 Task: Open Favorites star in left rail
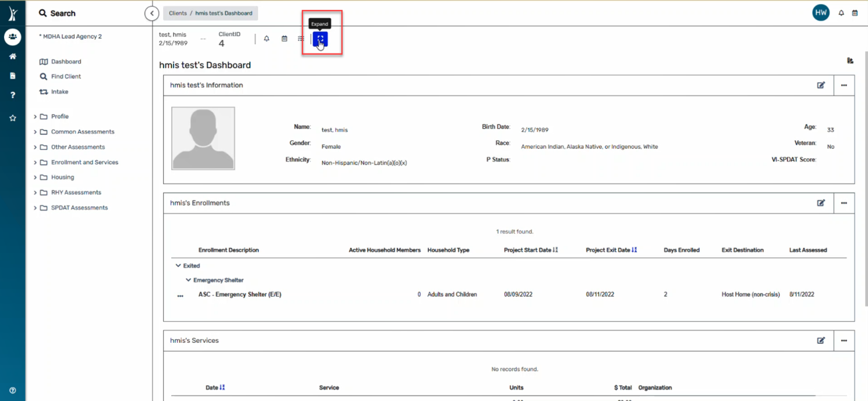pyautogui.click(x=12, y=118)
